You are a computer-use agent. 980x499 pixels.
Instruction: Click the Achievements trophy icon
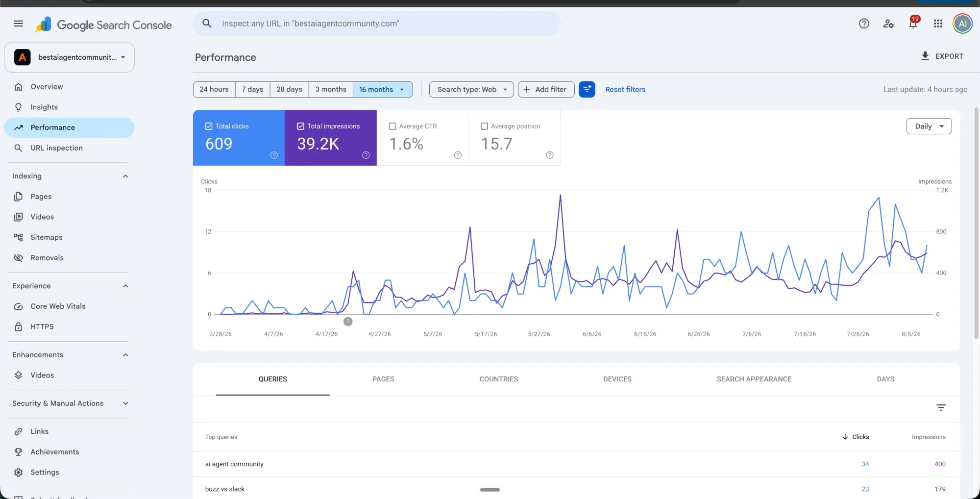coord(18,452)
